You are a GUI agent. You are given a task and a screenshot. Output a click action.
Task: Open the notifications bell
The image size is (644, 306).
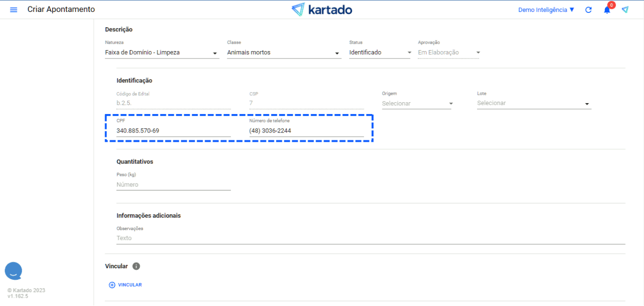coord(607,10)
